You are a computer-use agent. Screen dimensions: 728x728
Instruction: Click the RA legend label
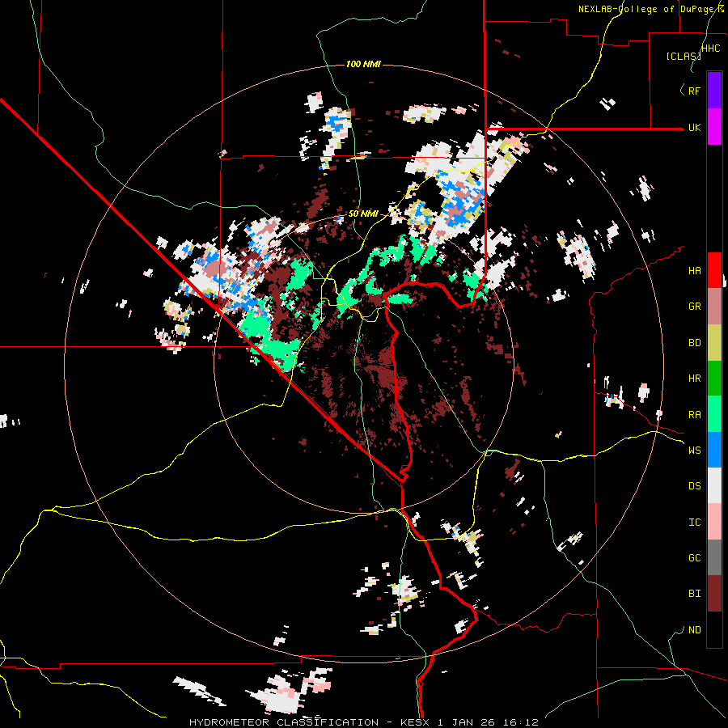694,415
